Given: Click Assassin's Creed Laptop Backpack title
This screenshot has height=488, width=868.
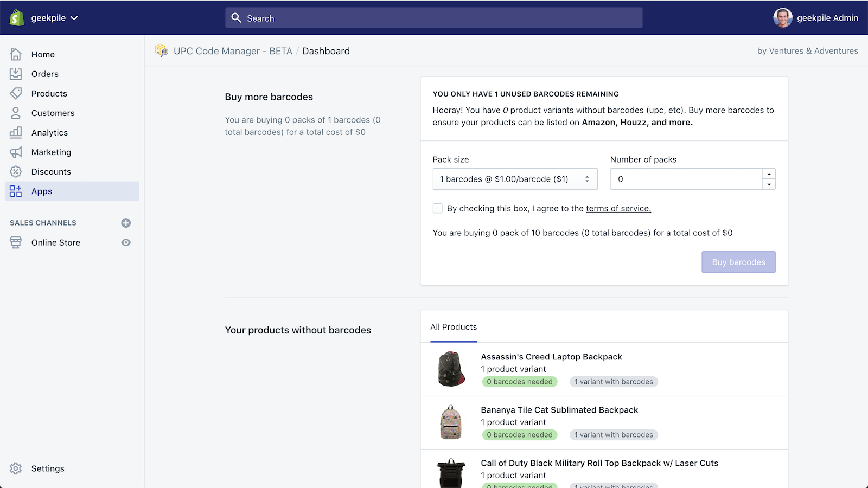Looking at the screenshot, I should (551, 357).
